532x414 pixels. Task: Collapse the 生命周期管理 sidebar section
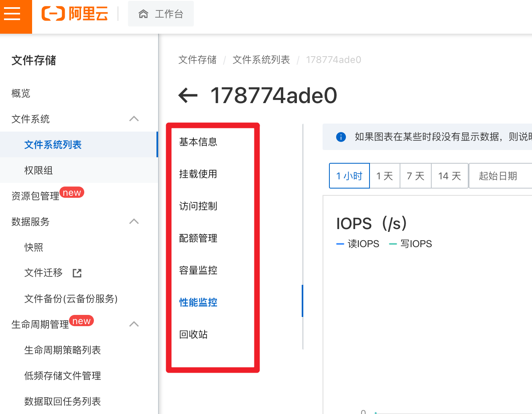pos(134,324)
